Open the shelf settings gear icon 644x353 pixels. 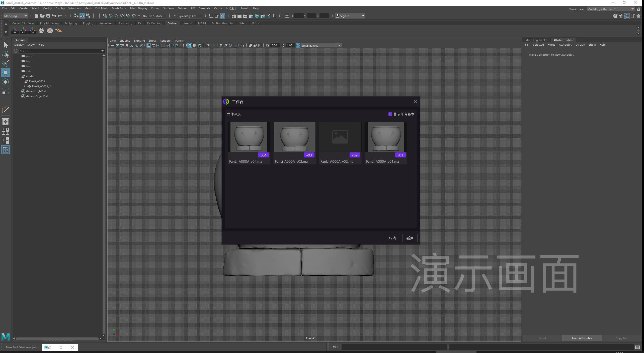pyautogui.click(x=6, y=32)
